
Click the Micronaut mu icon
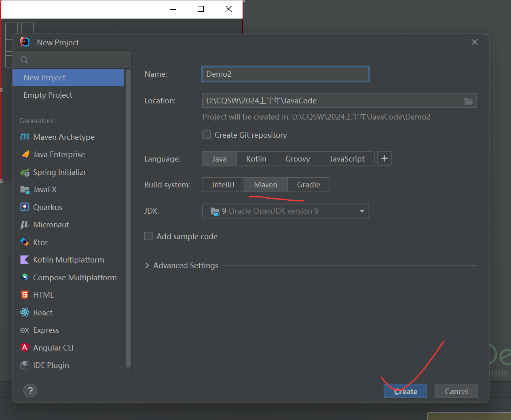[25, 225]
